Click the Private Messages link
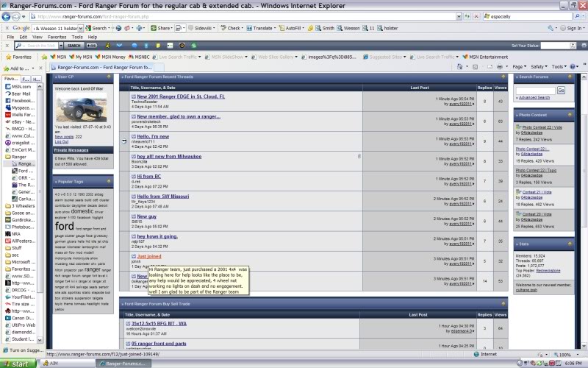Viewport: 588px width, 368px height. coord(71,150)
